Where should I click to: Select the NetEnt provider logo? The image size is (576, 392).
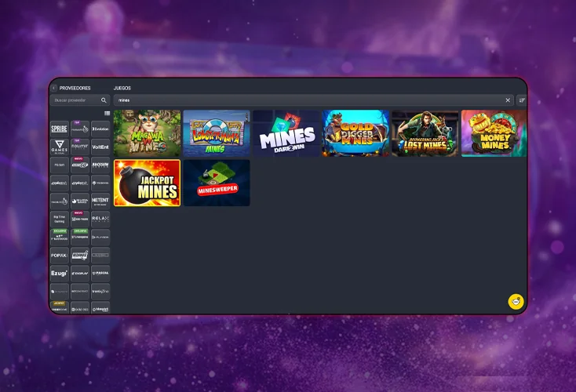coord(100,201)
